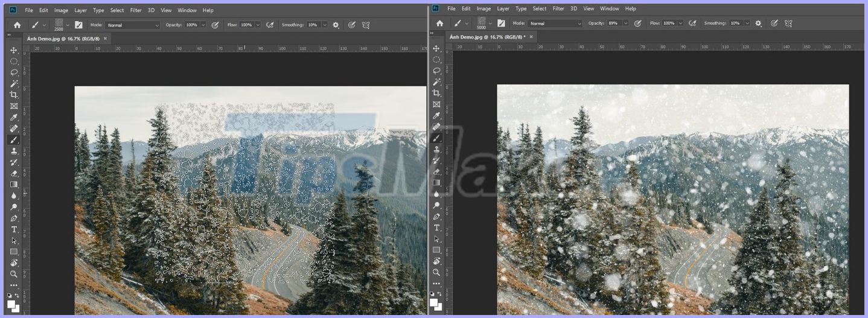Image resolution: width=868 pixels, height=318 pixels.
Task: Click Edit Toolbar three dots in left window
Action: pyautogui.click(x=14, y=285)
